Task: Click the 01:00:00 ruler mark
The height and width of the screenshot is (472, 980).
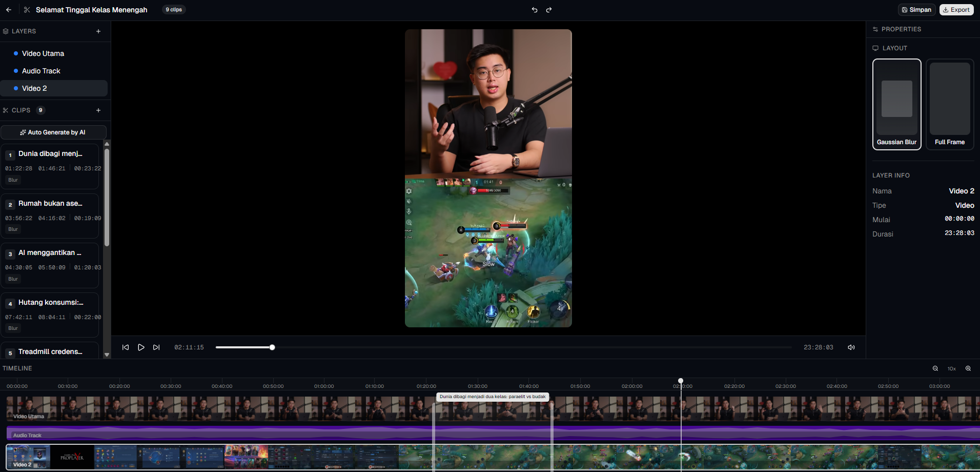Action: coord(324,386)
